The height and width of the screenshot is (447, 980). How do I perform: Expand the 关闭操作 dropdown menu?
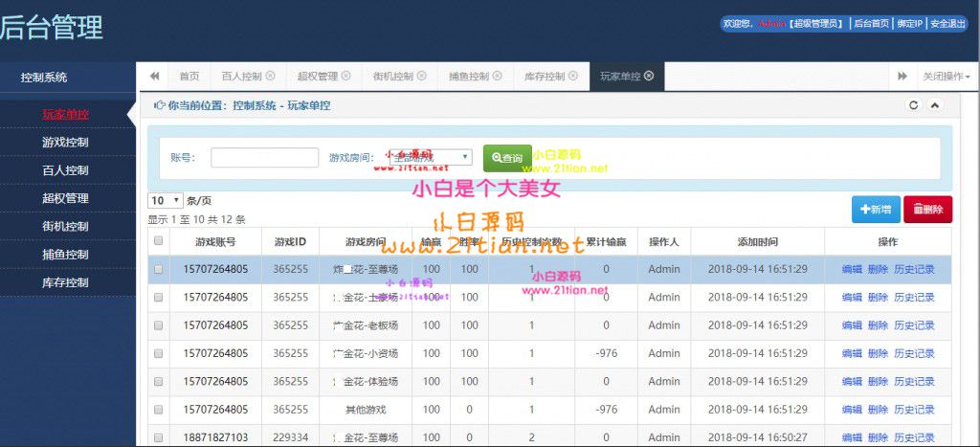(946, 77)
